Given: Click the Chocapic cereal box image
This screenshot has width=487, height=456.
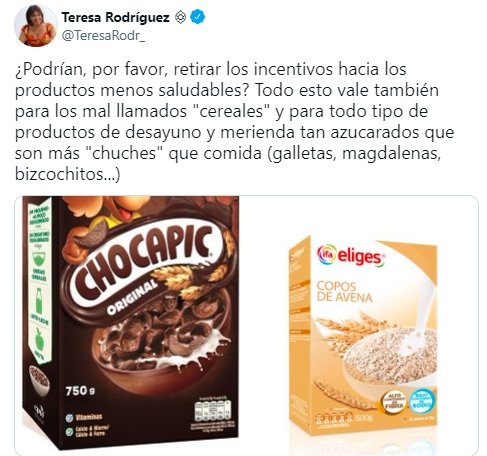Looking at the screenshot, I should pyautogui.click(x=131, y=323).
